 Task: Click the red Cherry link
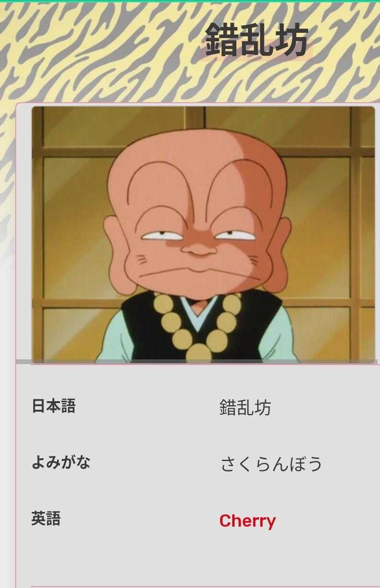(x=247, y=521)
